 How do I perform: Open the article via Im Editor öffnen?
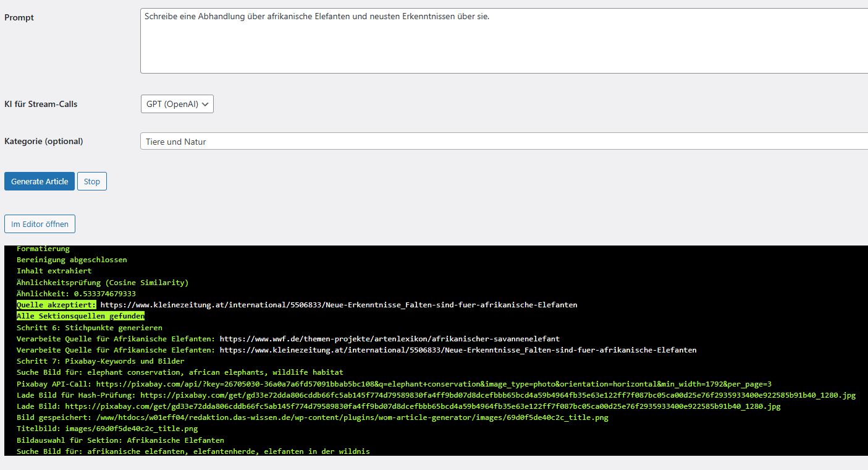coord(40,224)
